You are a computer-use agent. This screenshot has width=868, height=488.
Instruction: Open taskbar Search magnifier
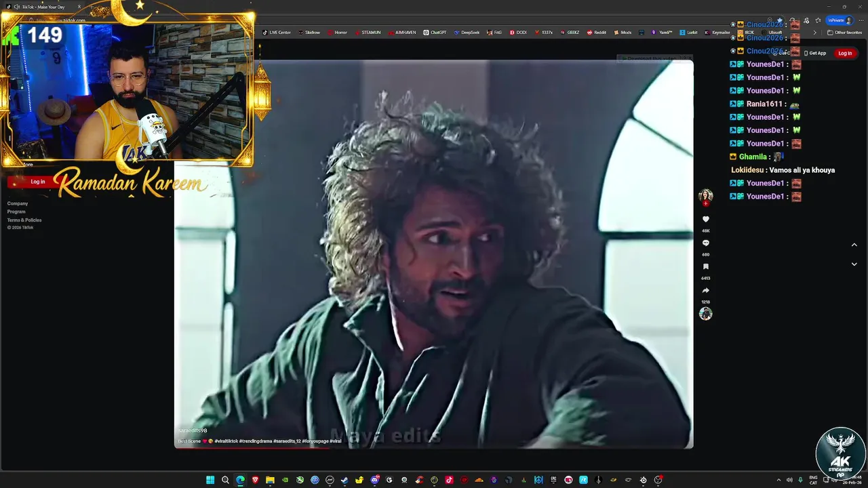pos(225,480)
